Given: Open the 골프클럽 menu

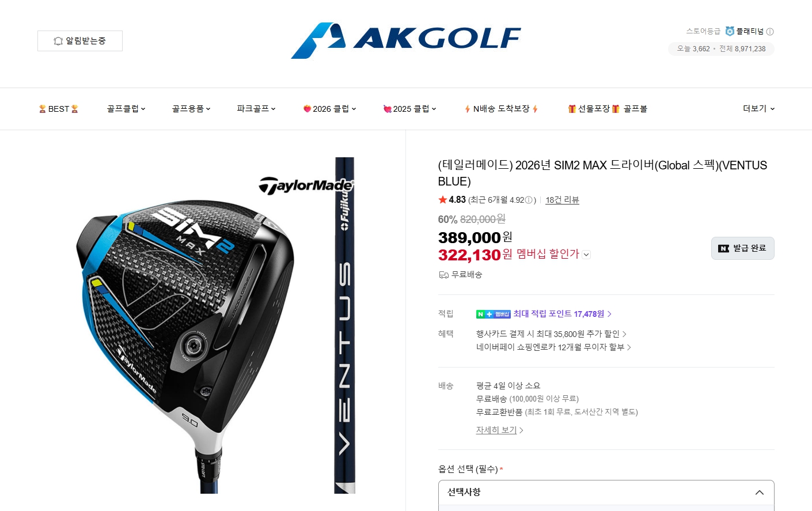Looking at the screenshot, I should pyautogui.click(x=126, y=108).
